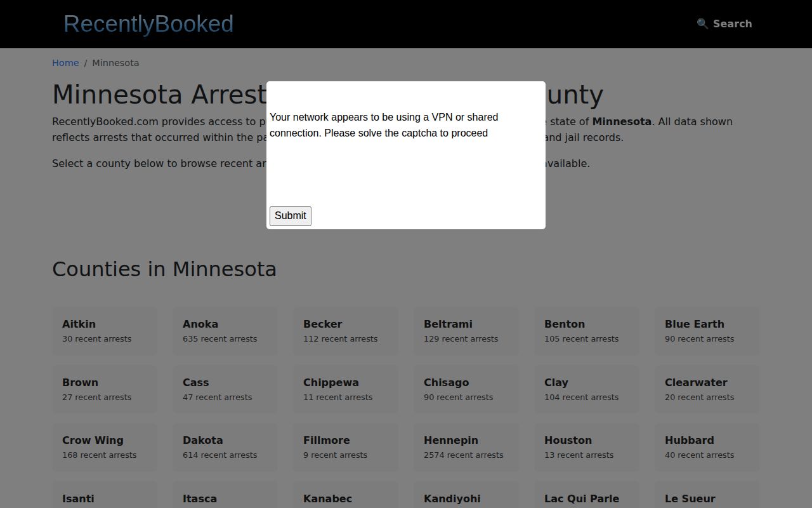Open Hennepin county arrests

point(466,447)
